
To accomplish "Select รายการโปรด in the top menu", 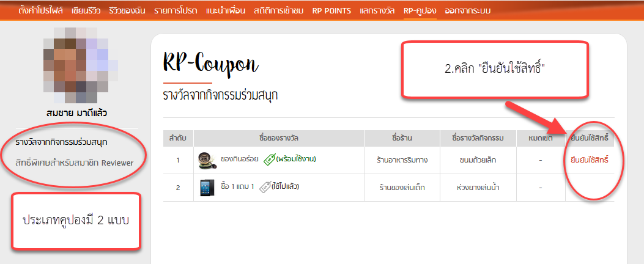I will point(177,10).
